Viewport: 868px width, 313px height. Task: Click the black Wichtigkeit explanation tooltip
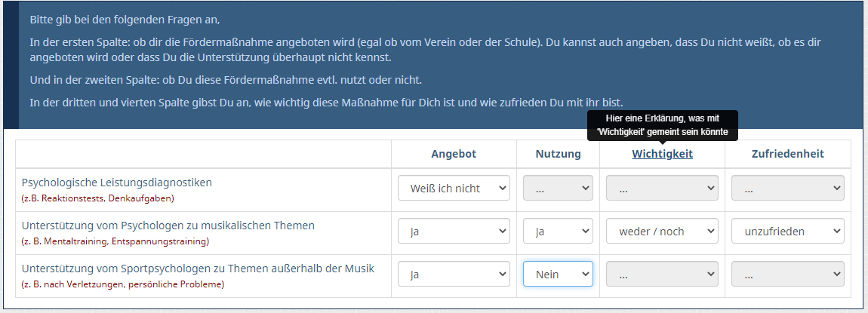[x=662, y=125]
